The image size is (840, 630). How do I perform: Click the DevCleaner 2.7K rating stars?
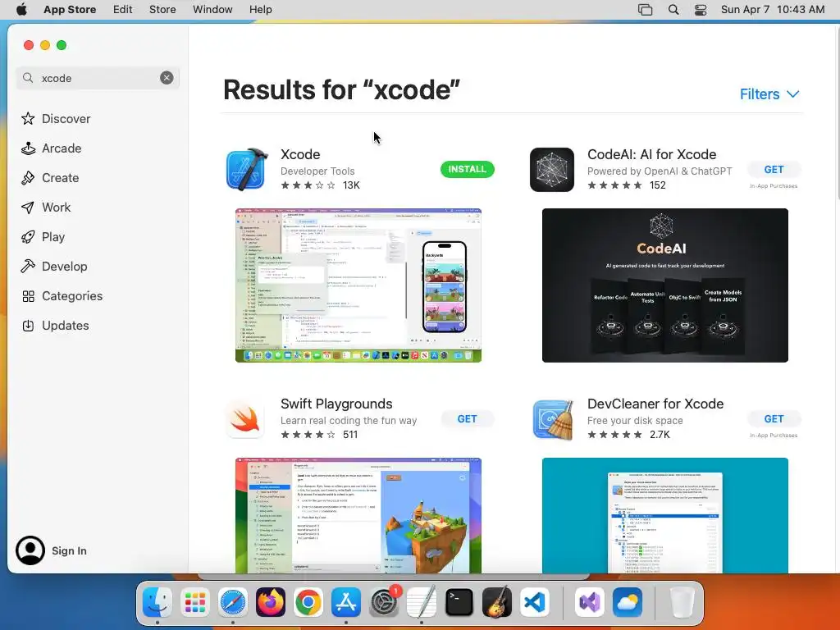614,435
